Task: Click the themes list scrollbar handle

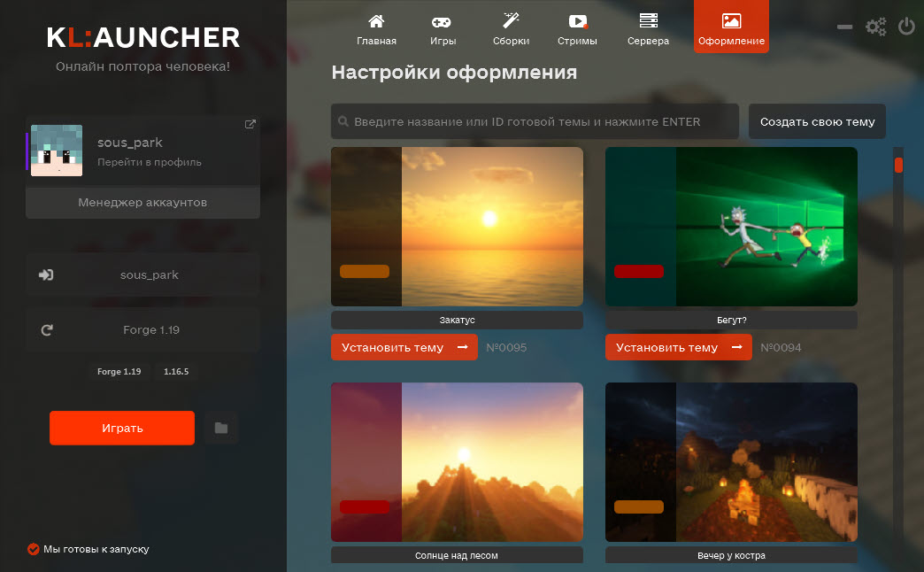Action: tap(898, 165)
